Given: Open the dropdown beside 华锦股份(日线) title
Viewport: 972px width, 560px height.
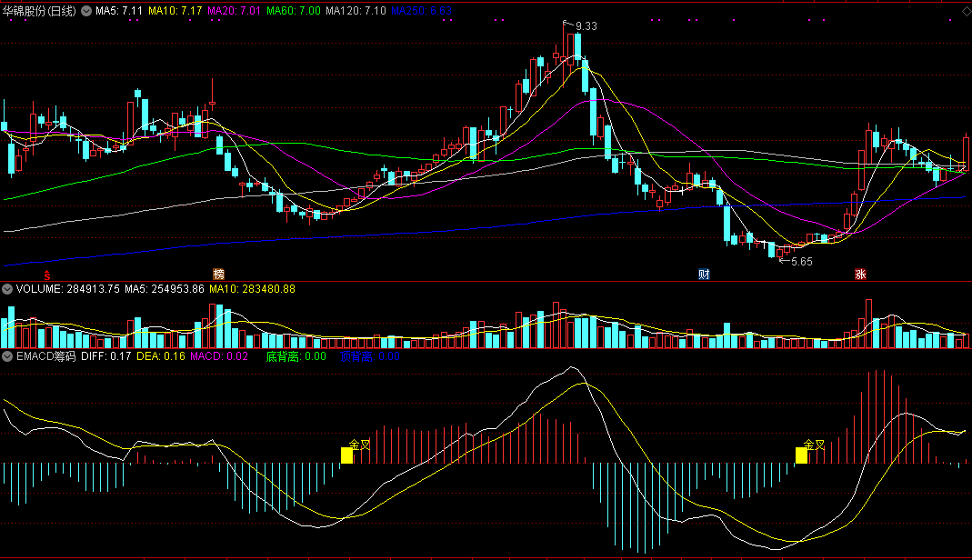Looking at the screenshot, I should pyautogui.click(x=86, y=11).
